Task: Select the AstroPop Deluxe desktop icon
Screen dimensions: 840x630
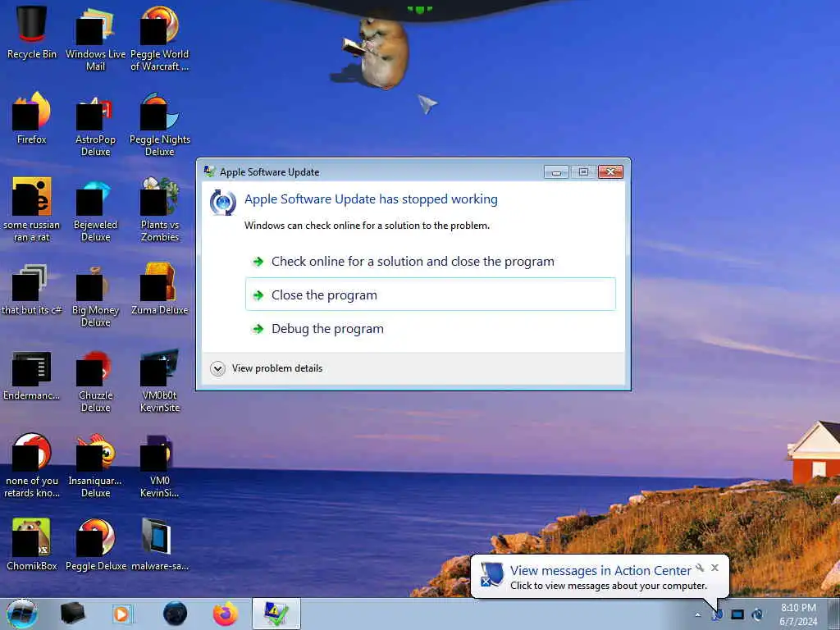Action: point(95,125)
